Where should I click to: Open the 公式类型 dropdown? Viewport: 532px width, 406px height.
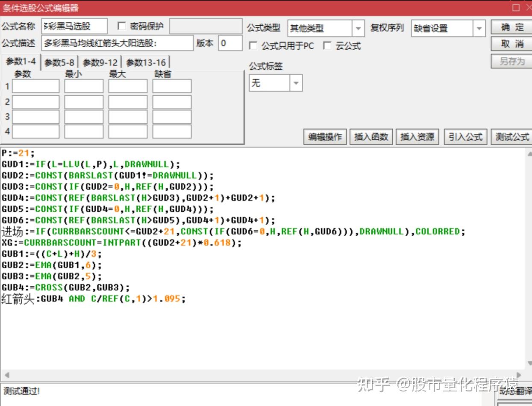click(358, 29)
